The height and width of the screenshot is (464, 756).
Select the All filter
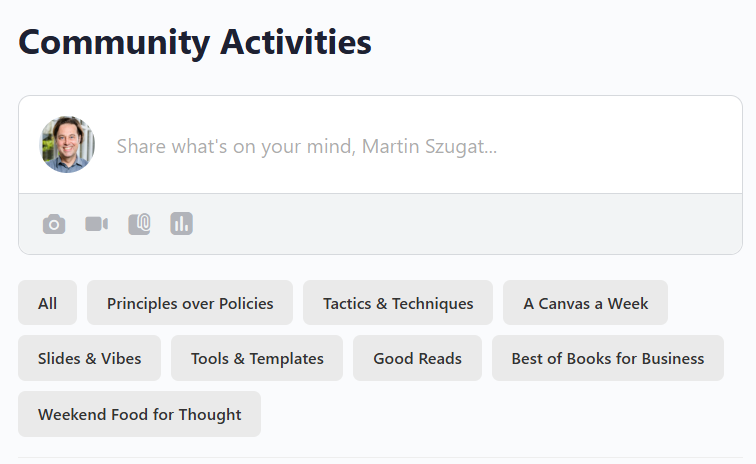(x=47, y=303)
